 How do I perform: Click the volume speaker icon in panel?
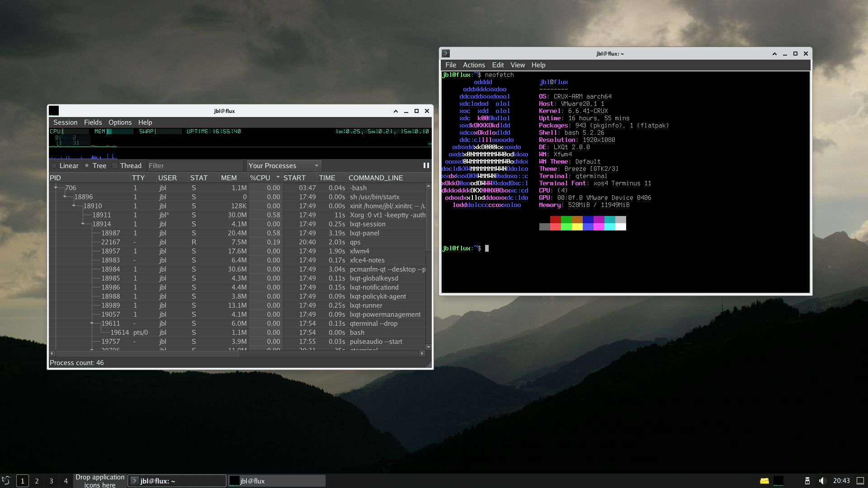tap(822, 481)
